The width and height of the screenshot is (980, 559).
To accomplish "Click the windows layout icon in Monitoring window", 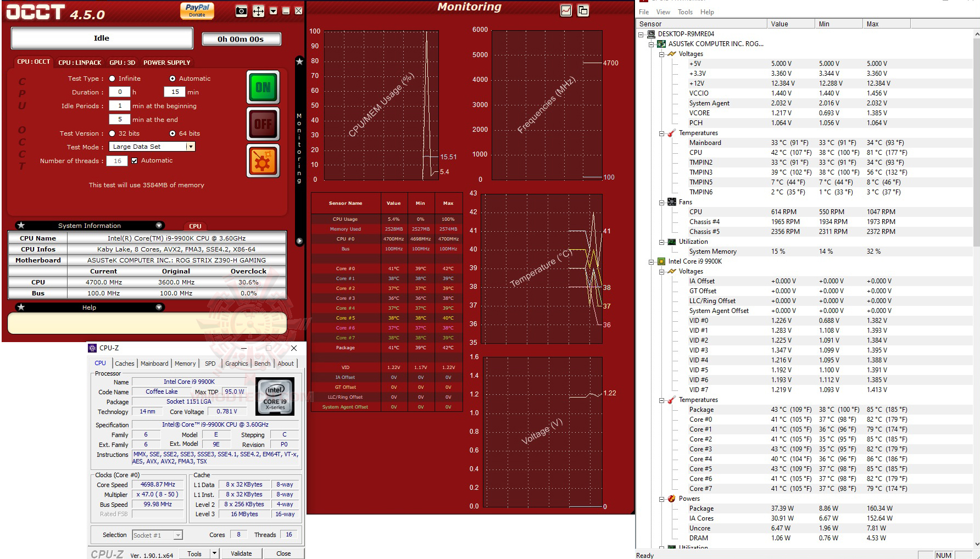I will tap(583, 10).
